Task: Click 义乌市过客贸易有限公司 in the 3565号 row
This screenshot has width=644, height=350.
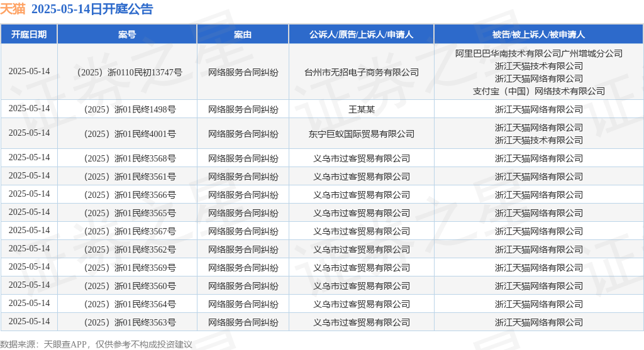Action: click(362, 213)
